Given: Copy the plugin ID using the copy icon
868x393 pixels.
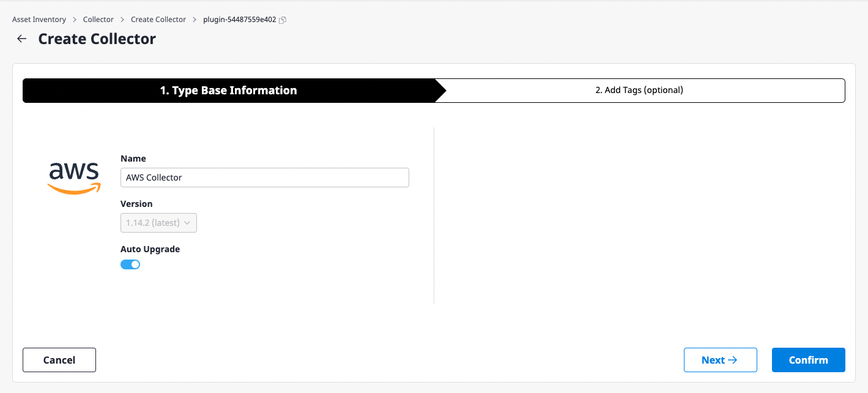Looking at the screenshot, I should pos(283,20).
